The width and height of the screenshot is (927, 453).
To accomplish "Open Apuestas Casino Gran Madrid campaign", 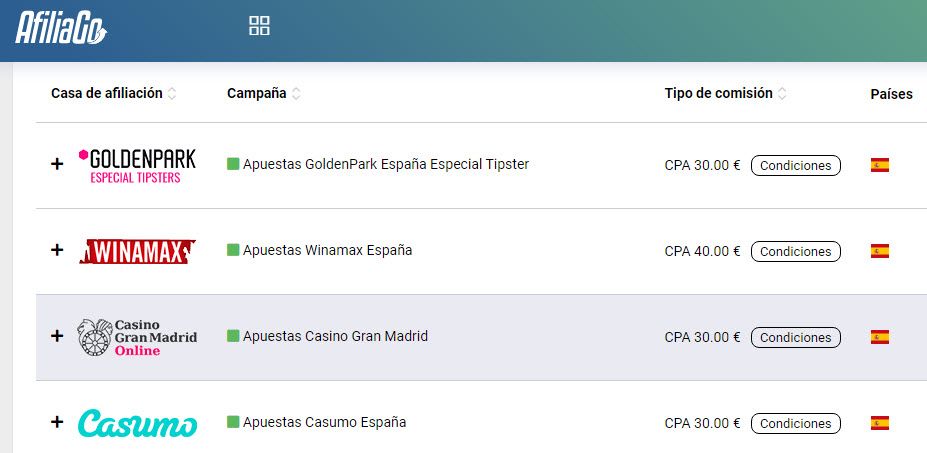I will tap(335, 336).
